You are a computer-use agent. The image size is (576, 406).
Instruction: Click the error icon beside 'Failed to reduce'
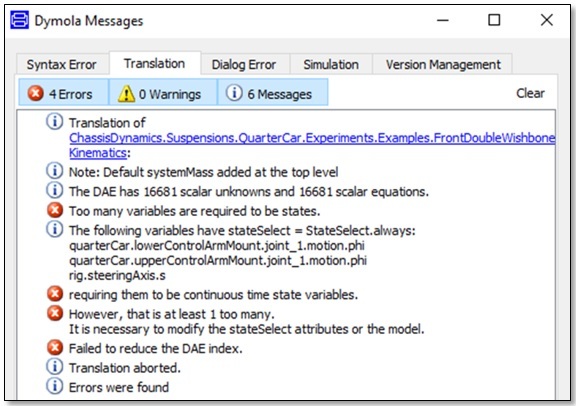55,348
